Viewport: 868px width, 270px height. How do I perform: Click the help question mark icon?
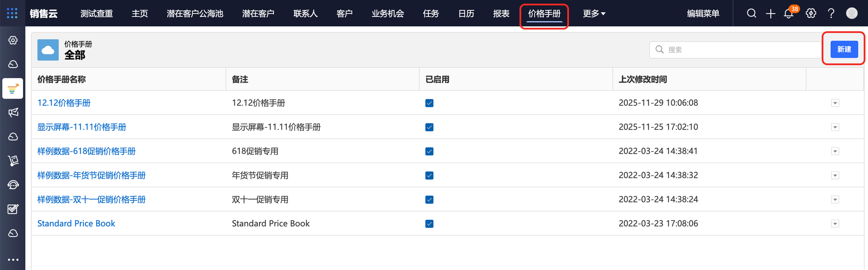[831, 13]
